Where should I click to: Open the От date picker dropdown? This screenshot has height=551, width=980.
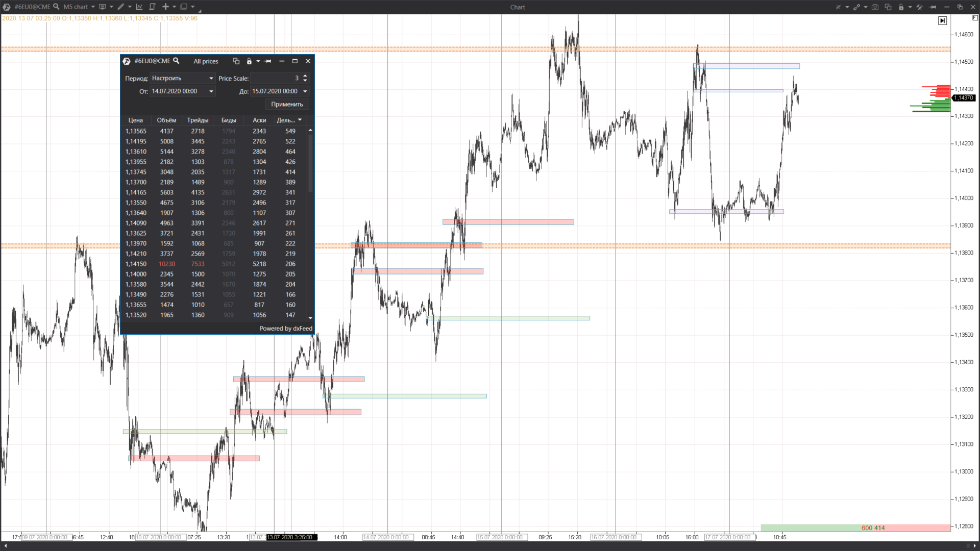coord(211,91)
